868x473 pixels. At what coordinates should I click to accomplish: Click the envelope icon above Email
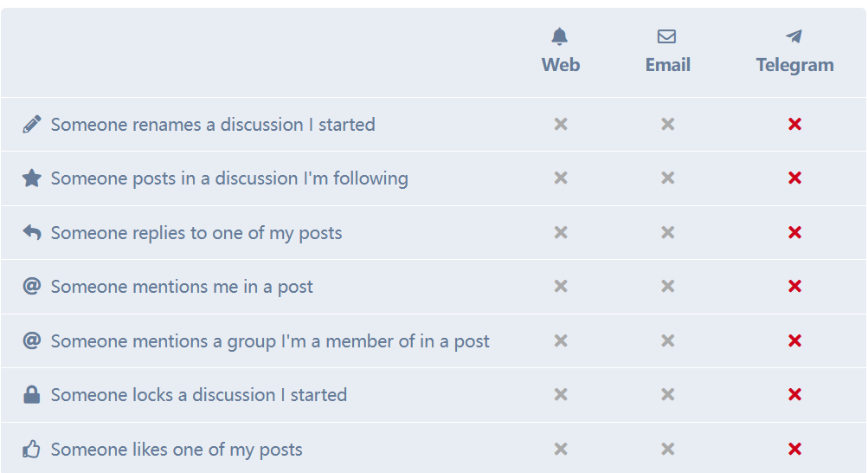coord(666,36)
